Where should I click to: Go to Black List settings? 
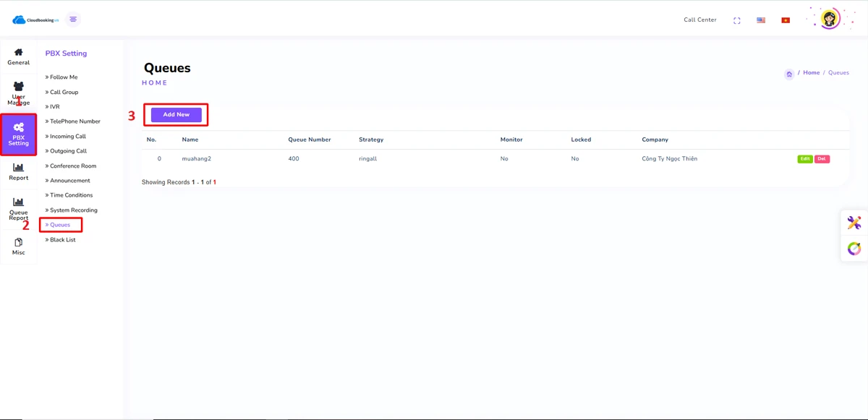62,240
